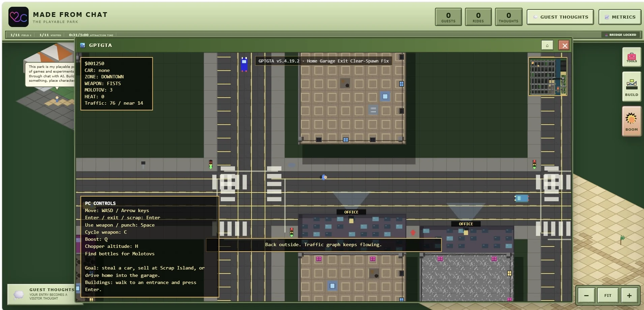Screen dimensions: 644x310
Task: Click the first OFFICE building label
Action: [x=351, y=212]
